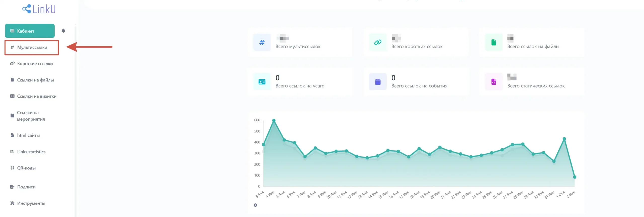Click the signature pen icon beside Подписи
Image resolution: width=644 pixels, height=217 pixels.
click(12, 187)
